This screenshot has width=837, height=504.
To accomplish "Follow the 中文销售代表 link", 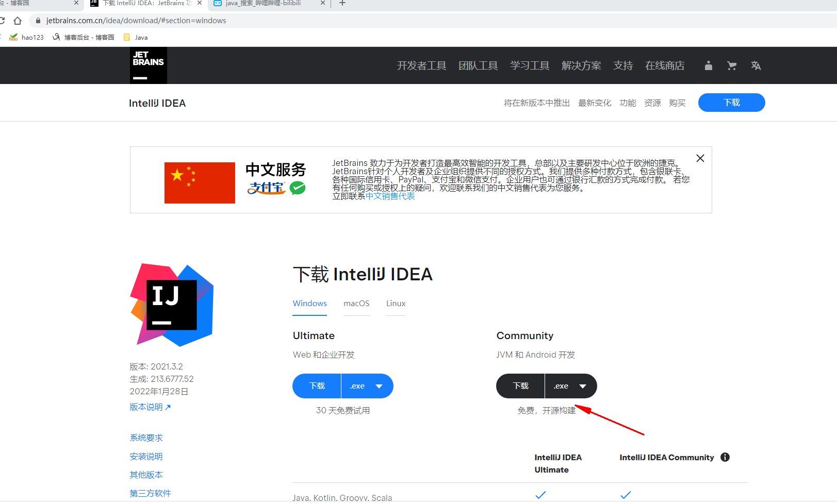I will [390, 196].
